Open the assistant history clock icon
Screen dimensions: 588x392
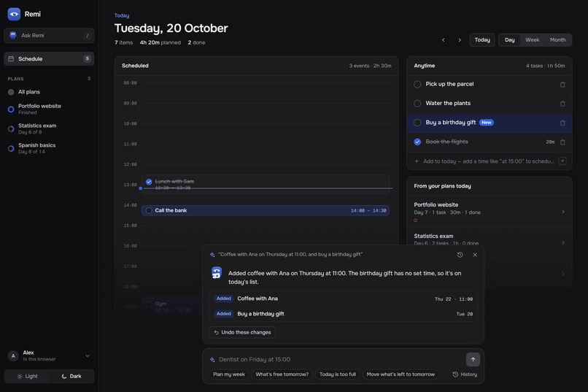coord(460,255)
